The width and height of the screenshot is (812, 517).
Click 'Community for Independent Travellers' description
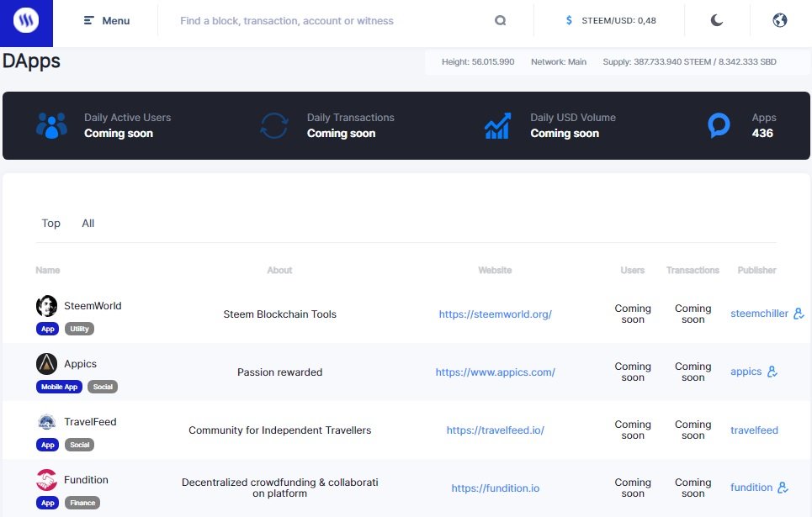coord(279,430)
